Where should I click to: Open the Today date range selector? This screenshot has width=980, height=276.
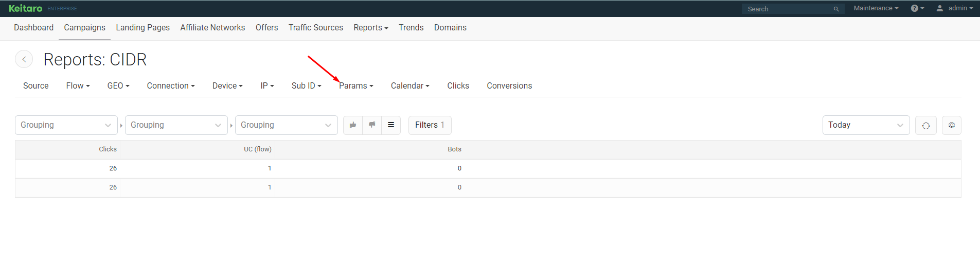tap(866, 125)
